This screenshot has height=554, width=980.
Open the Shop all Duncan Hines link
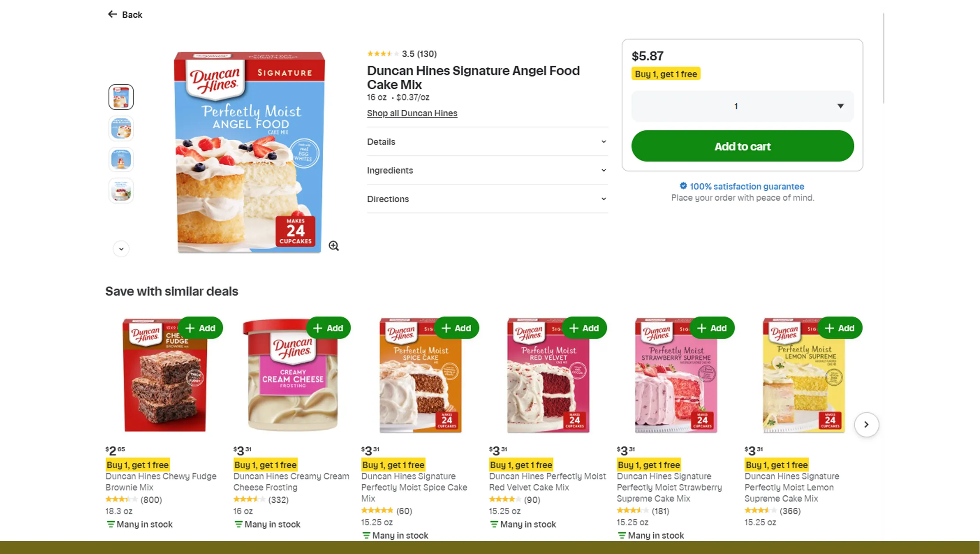click(x=412, y=113)
